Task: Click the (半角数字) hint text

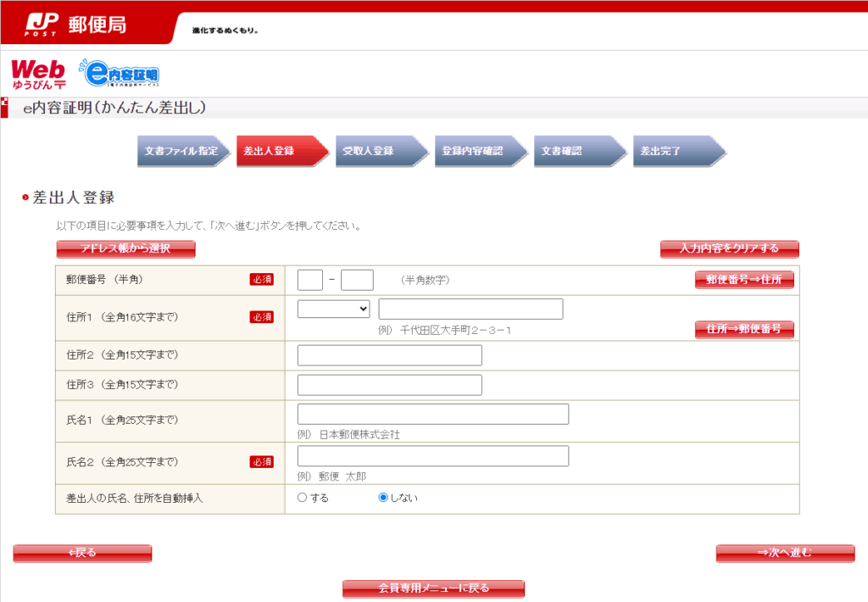Action: 425,281
